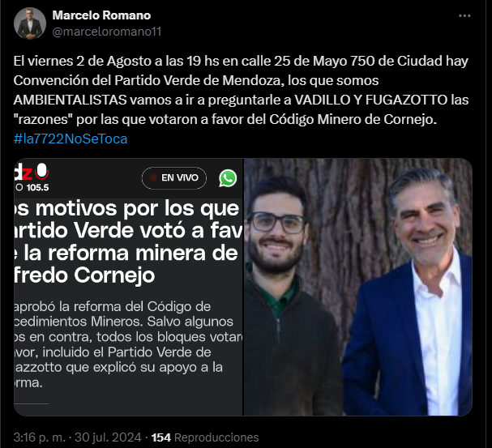Click the man in the blue blazer
The height and width of the screenshot is (448, 492).
[411, 292]
